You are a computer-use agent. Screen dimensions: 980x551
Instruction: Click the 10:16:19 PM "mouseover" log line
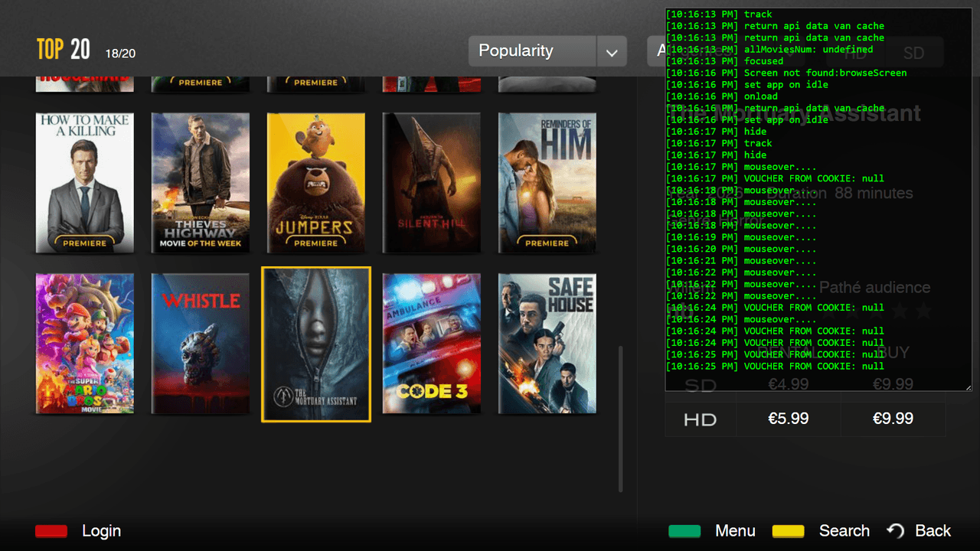pyautogui.click(x=741, y=237)
